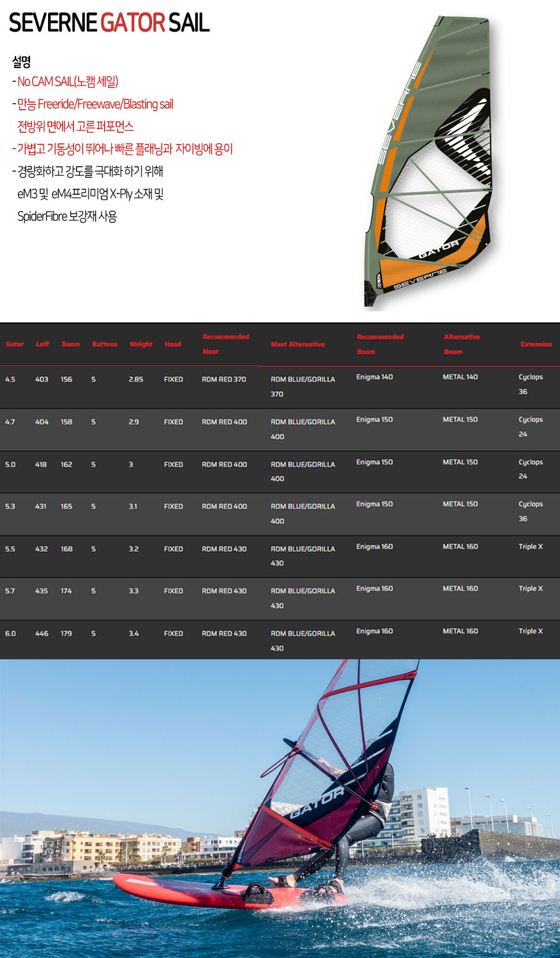Viewport: 560px width, 958px height.
Task: Click luff value 435
Action: [42, 591]
